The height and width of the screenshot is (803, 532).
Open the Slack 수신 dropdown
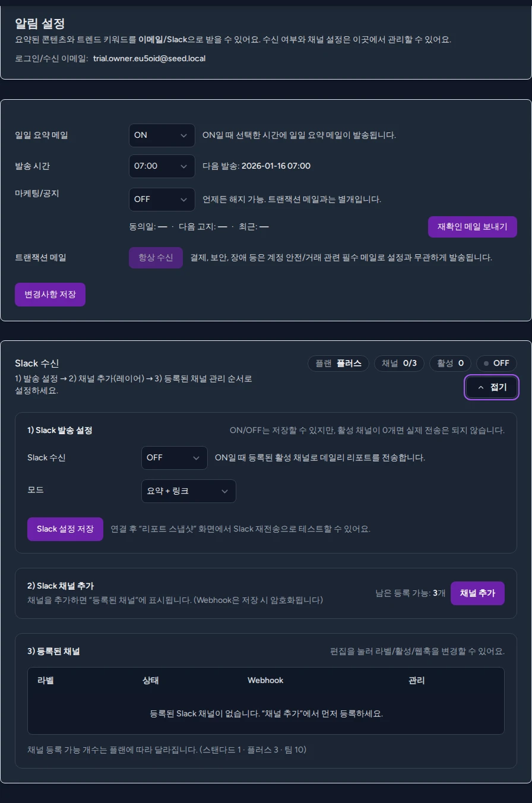(x=174, y=457)
